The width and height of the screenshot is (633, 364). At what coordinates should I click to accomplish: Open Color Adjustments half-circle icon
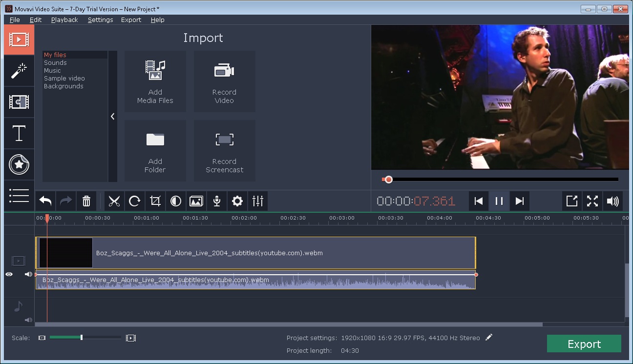tap(176, 201)
